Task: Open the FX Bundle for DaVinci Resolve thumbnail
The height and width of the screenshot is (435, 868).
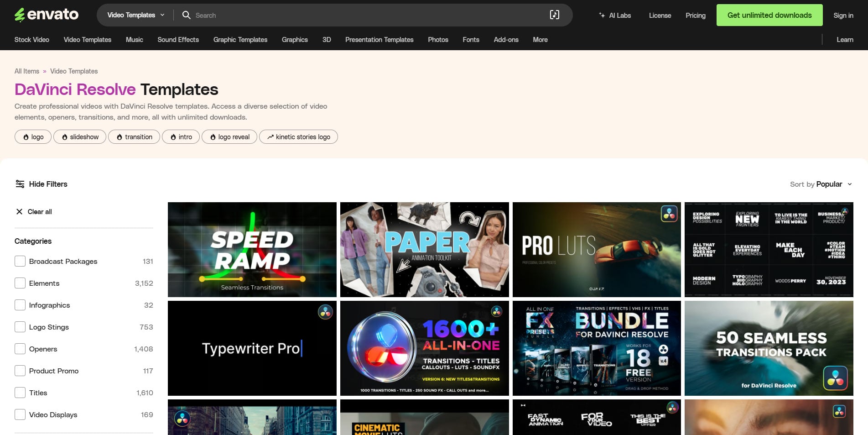Action: click(597, 348)
